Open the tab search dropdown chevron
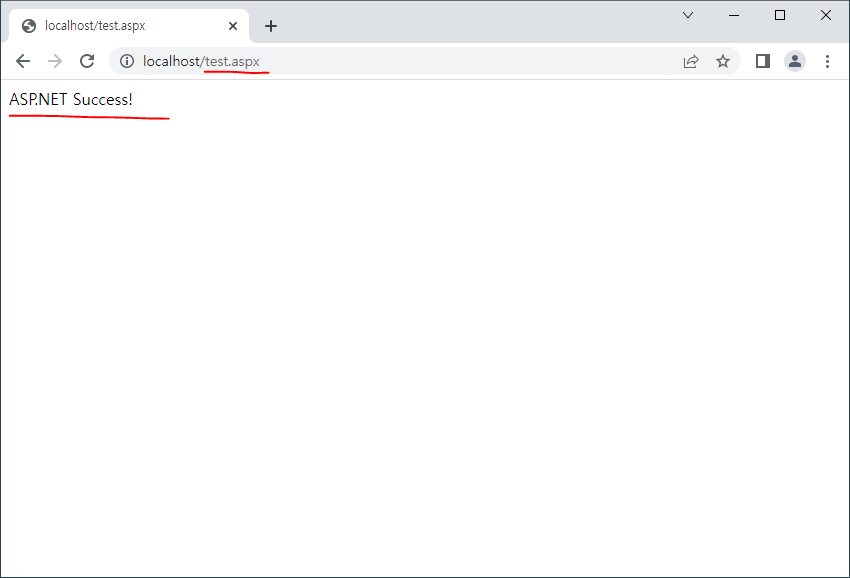 tap(688, 15)
